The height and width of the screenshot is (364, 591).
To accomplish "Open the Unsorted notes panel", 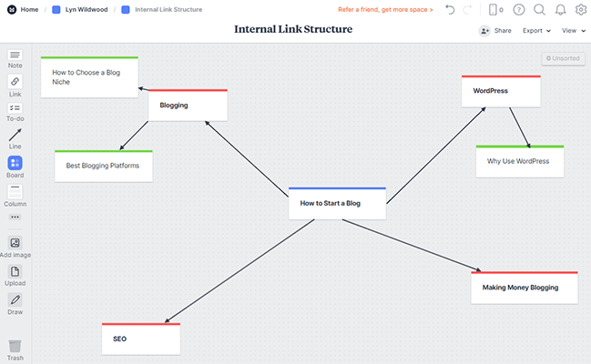I will point(561,58).
